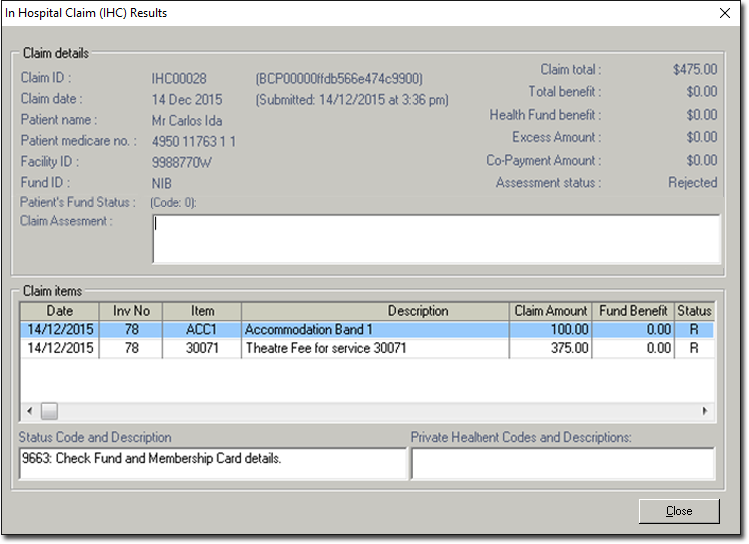Click the Status Code and Description field
The height and width of the screenshot is (544, 749).
click(x=212, y=462)
